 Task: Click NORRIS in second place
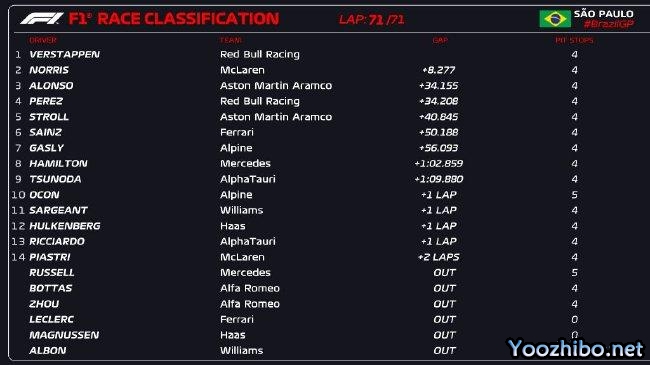tap(49, 70)
